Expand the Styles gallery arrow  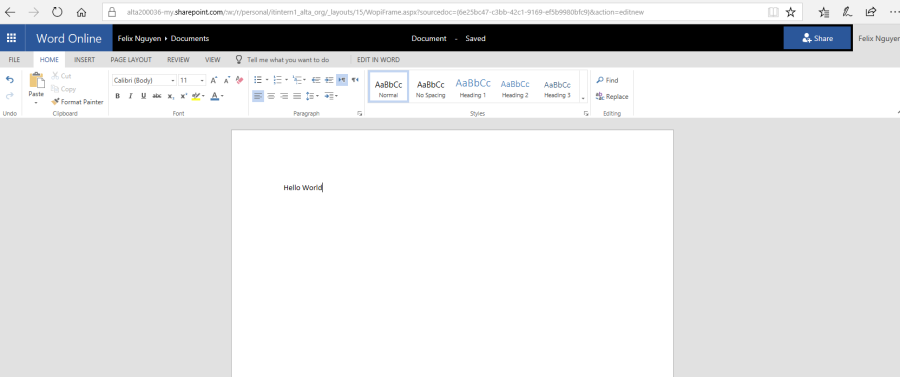click(x=583, y=98)
